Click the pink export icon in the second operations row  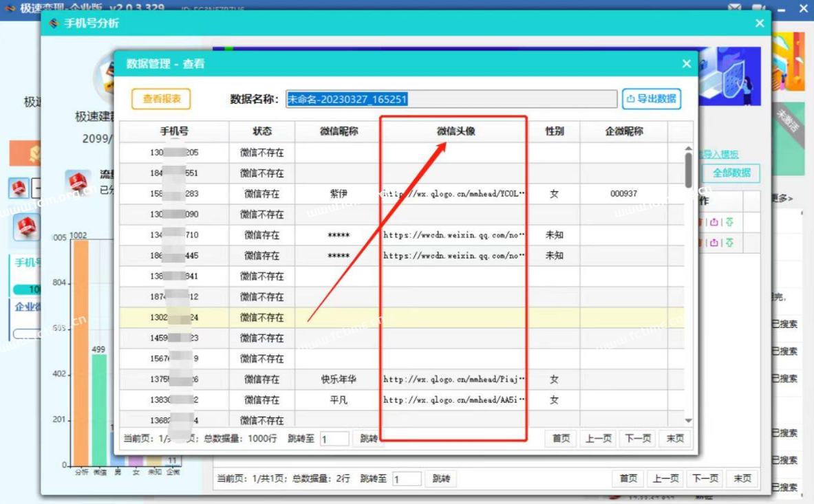[x=714, y=243]
